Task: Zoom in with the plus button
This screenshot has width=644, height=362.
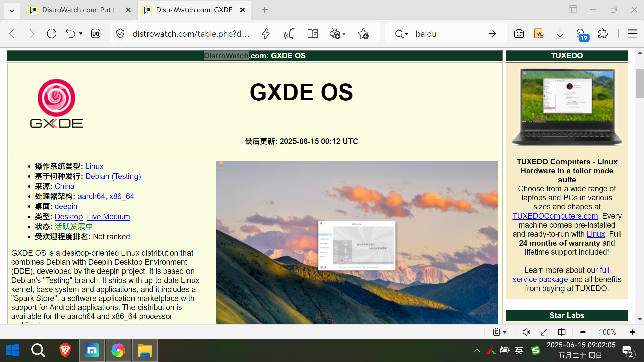Action: pyautogui.click(x=632, y=332)
